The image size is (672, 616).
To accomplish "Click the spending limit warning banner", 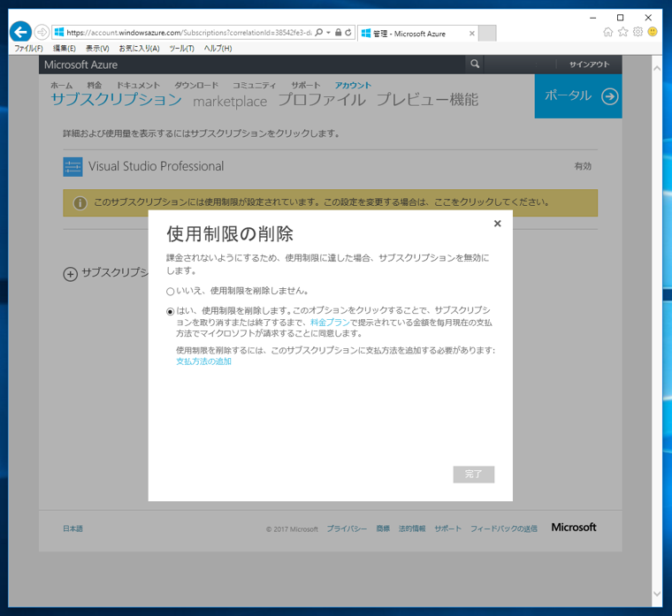I will (330, 202).
